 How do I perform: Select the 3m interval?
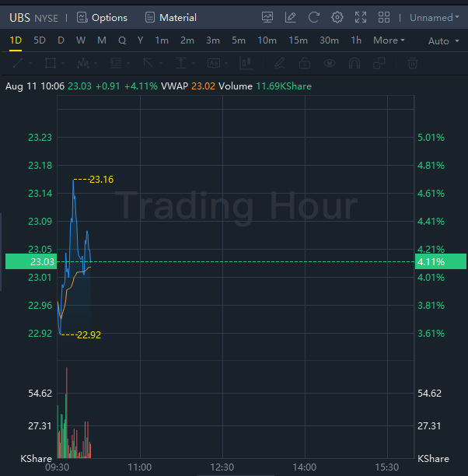(x=213, y=40)
